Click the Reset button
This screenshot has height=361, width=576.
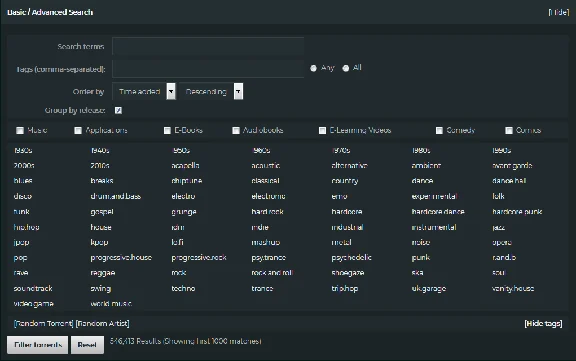tap(87, 345)
